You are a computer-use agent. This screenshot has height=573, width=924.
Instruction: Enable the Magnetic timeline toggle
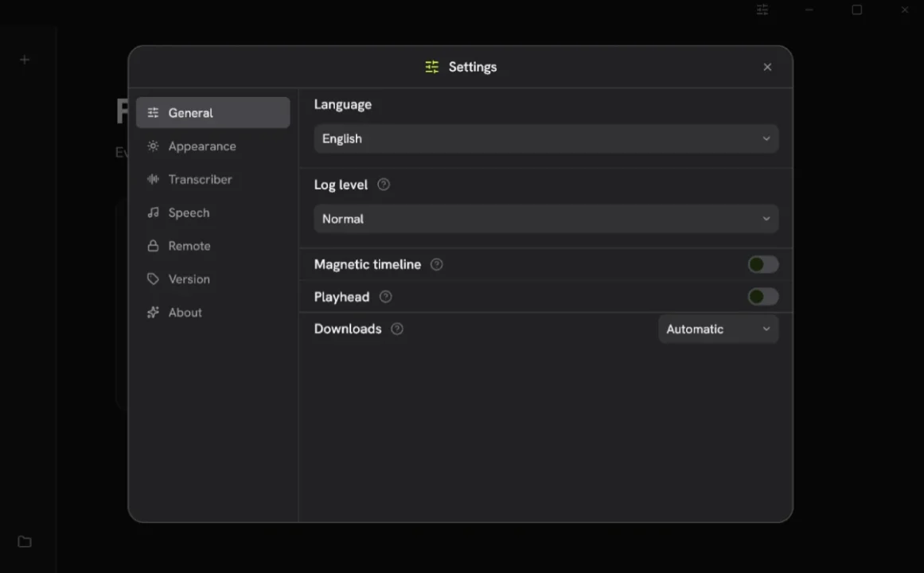(763, 264)
